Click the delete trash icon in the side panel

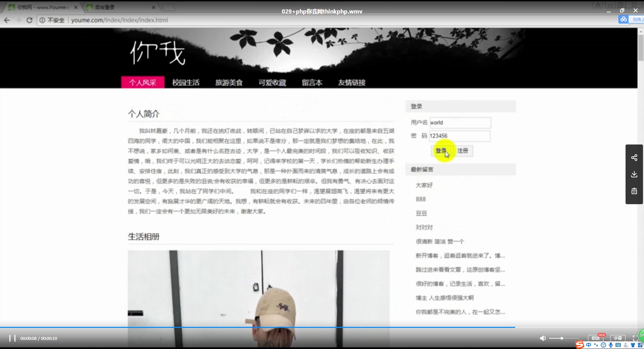click(x=634, y=191)
